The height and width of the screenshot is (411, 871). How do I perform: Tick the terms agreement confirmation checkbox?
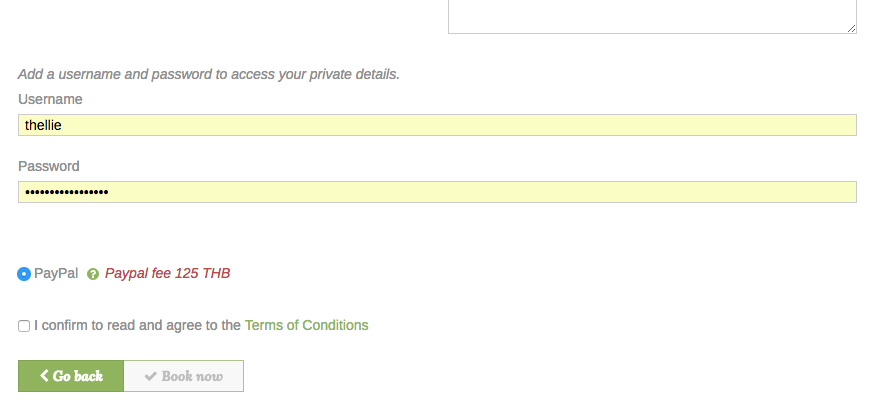(x=24, y=326)
